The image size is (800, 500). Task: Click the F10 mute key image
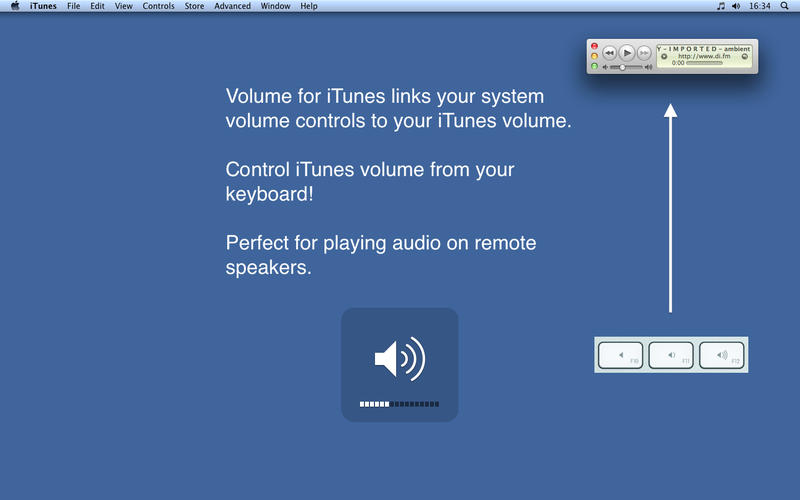click(x=620, y=355)
